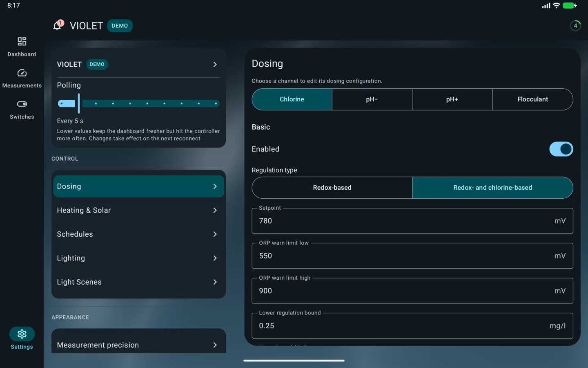Edit the Lower regulation bound field
588x368 pixels.
[412, 326]
